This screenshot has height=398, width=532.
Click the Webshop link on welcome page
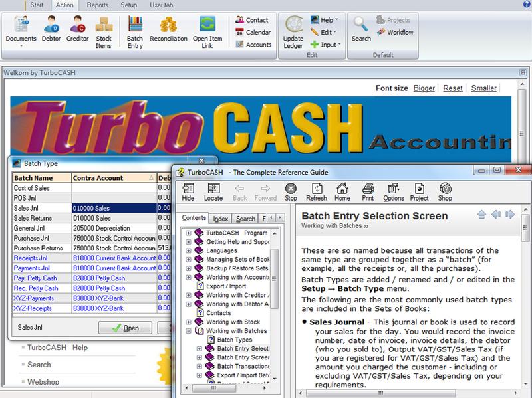click(43, 382)
